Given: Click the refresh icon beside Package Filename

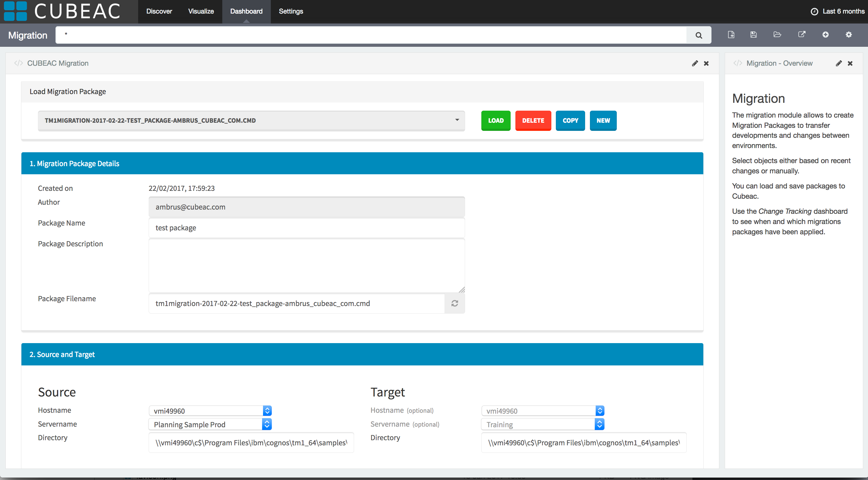Looking at the screenshot, I should tap(454, 303).
